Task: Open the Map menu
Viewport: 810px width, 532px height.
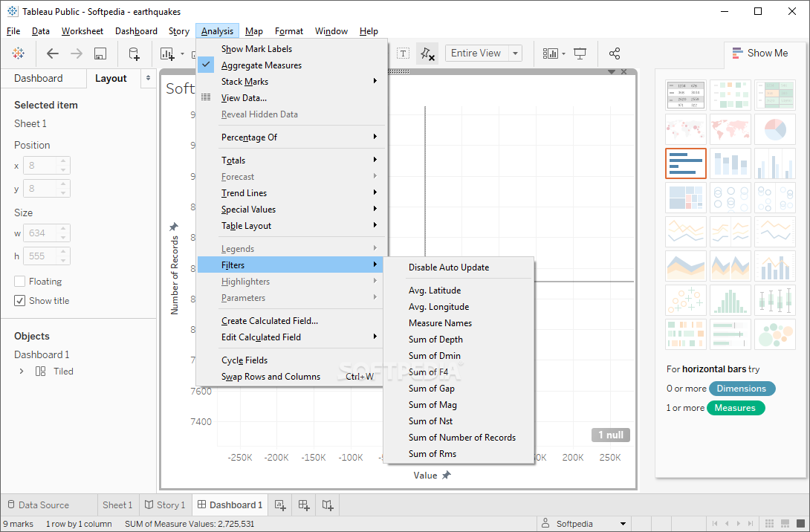Action: 253,31
